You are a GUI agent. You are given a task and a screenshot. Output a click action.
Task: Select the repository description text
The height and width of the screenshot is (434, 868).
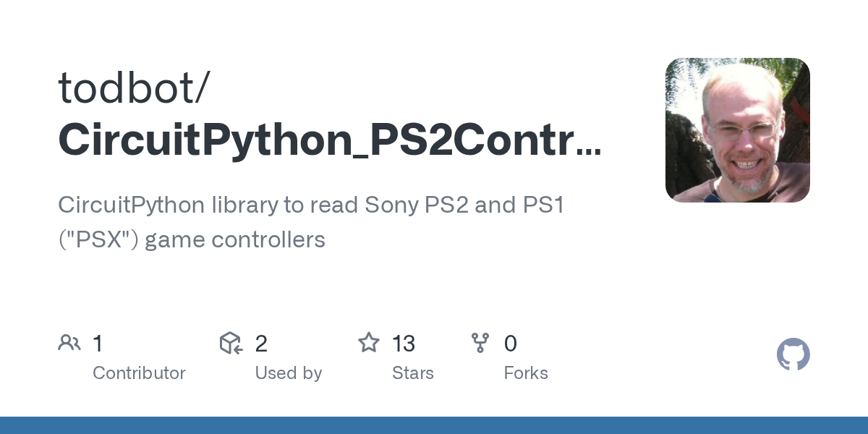click(x=311, y=222)
